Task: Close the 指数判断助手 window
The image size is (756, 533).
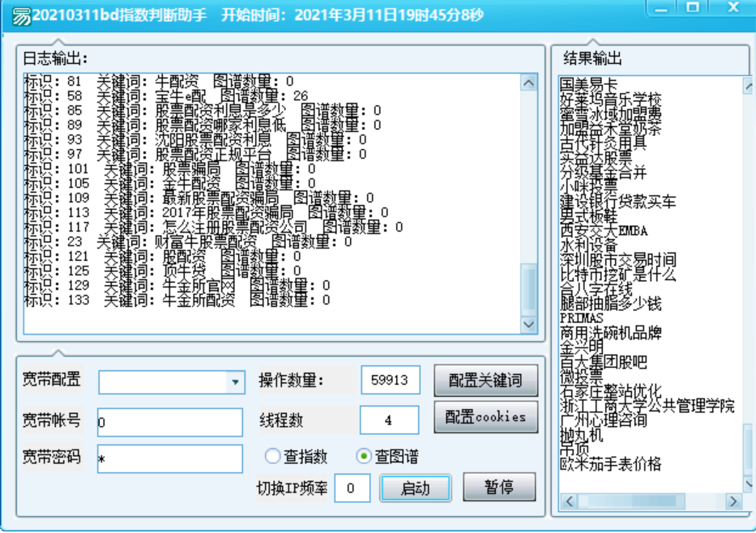Action: (733, 8)
